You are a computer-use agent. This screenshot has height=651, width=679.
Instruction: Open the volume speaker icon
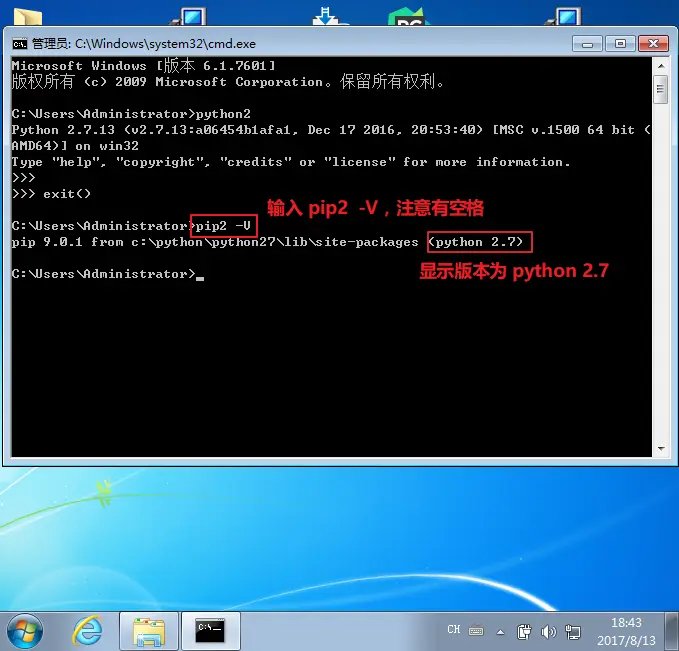(x=548, y=632)
